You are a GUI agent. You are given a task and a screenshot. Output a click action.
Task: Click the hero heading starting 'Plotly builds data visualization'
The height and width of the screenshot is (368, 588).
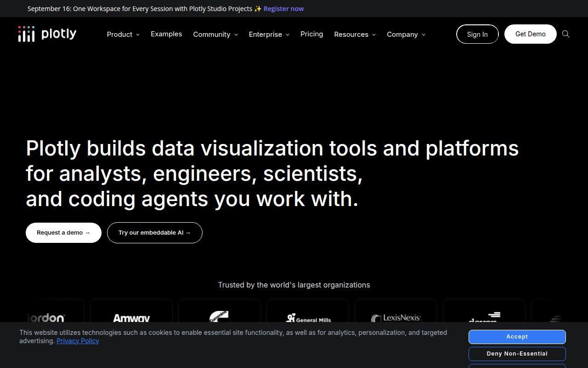coord(272,173)
